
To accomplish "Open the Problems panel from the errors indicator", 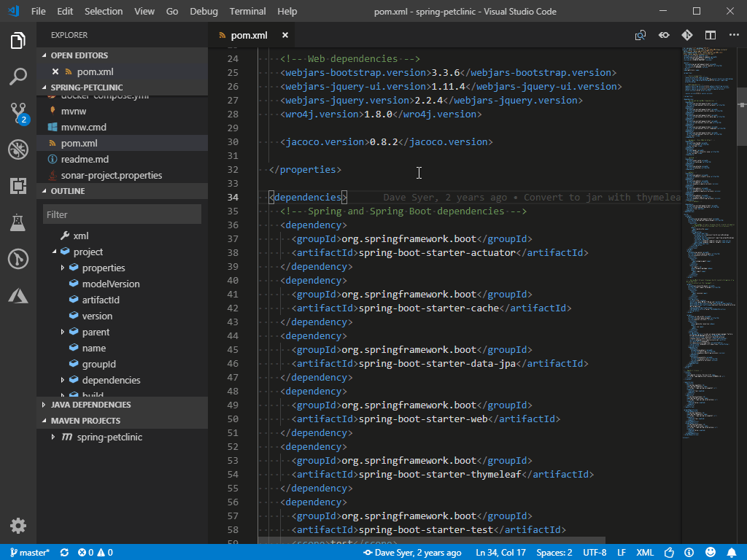I will (x=93, y=552).
